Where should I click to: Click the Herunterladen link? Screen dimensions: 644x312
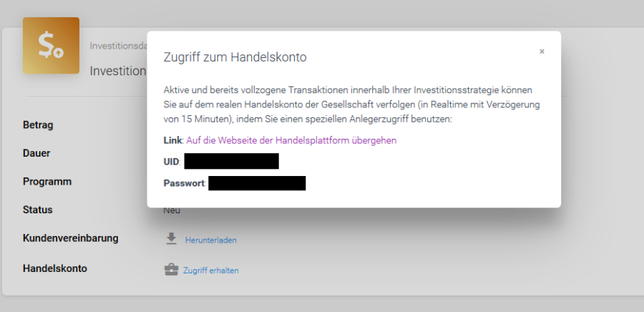(210, 240)
